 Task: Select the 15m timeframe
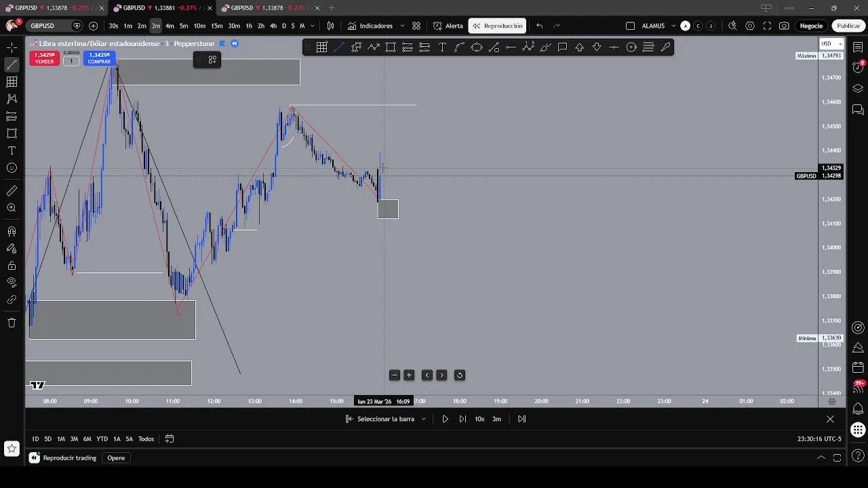tap(216, 26)
